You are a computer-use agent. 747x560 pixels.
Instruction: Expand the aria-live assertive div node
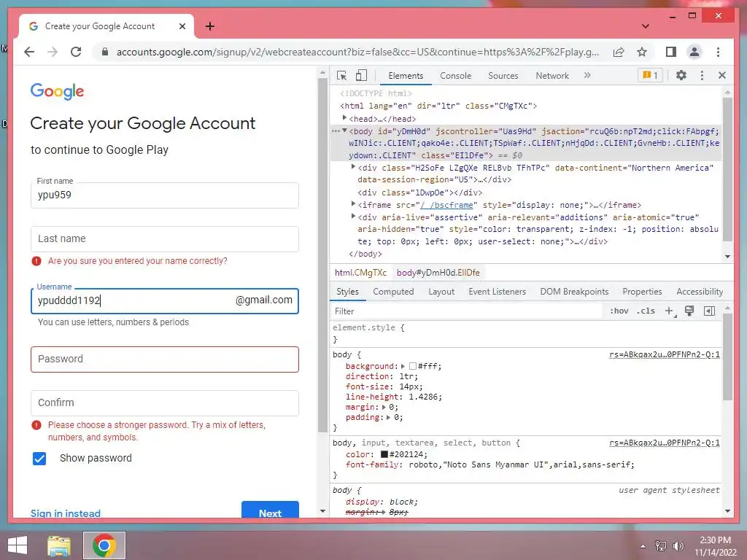(x=353, y=216)
